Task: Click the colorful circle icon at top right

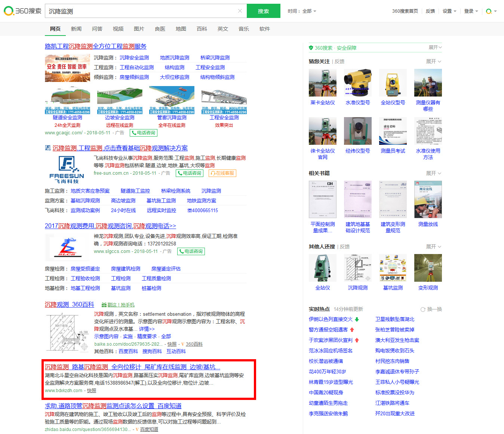Action: tap(489, 12)
